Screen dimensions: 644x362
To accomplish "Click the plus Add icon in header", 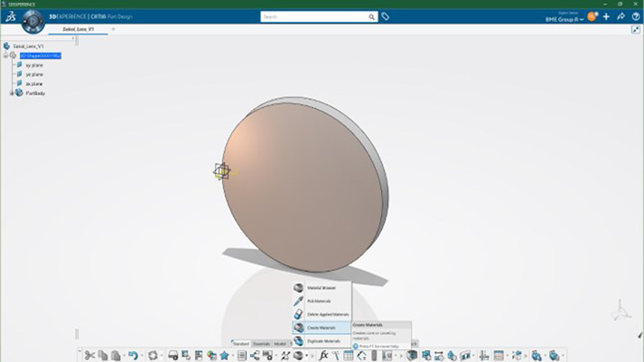I will pyautogui.click(x=606, y=16).
